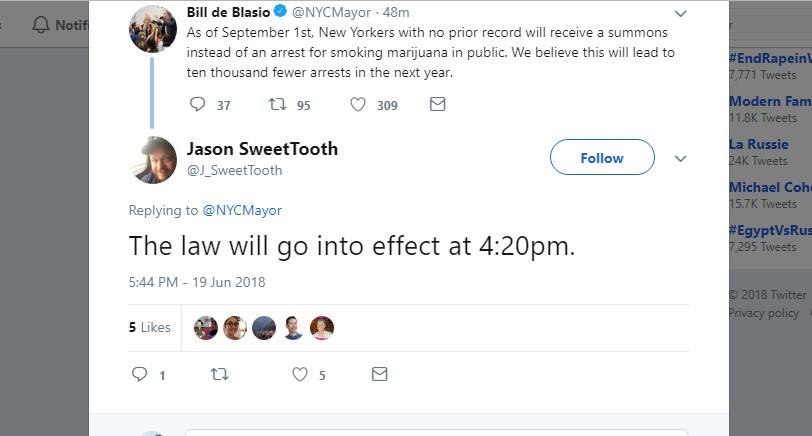Image resolution: width=812 pixels, height=436 pixels.
Task: Reply to Bill de Blasio's tweet
Action: (x=197, y=104)
